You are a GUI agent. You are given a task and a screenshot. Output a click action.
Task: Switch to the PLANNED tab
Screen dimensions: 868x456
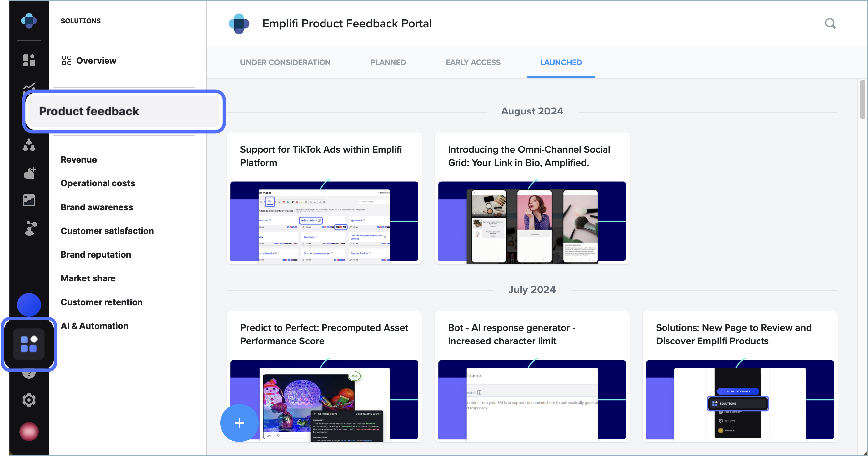click(x=388, y=62)
